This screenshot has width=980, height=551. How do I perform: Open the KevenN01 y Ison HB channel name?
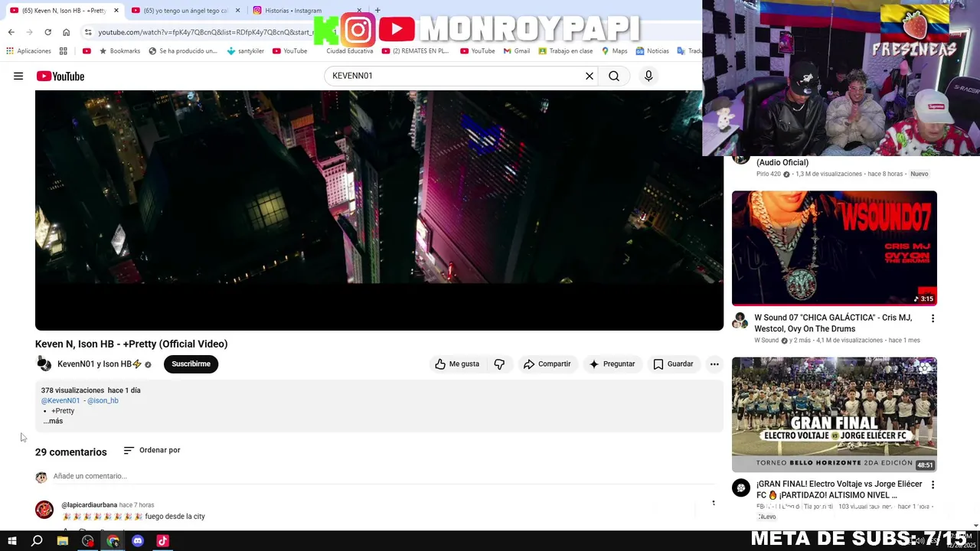pyautogui.click(x=100, y=364)
